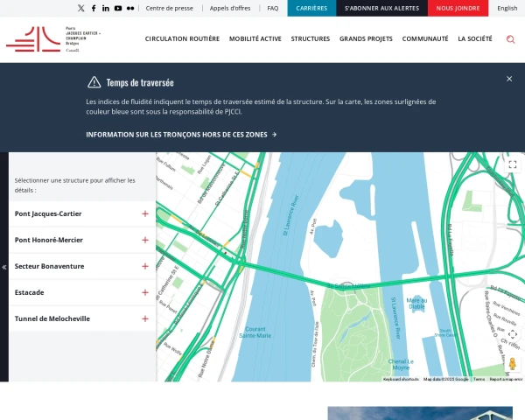Open the Grands projets menu
The image size is (525, 420).
pos(366,39)
